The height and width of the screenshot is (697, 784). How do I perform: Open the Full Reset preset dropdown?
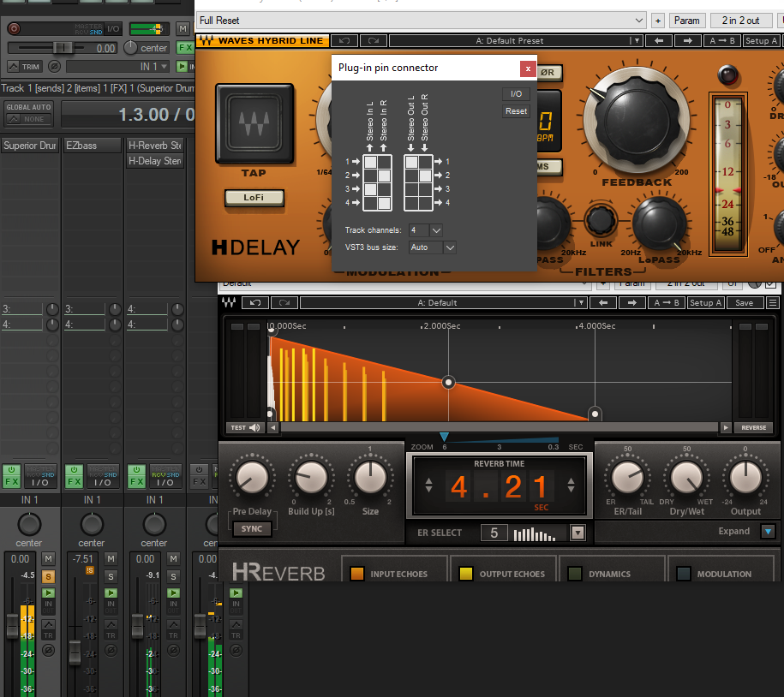(x=421, y=21)
